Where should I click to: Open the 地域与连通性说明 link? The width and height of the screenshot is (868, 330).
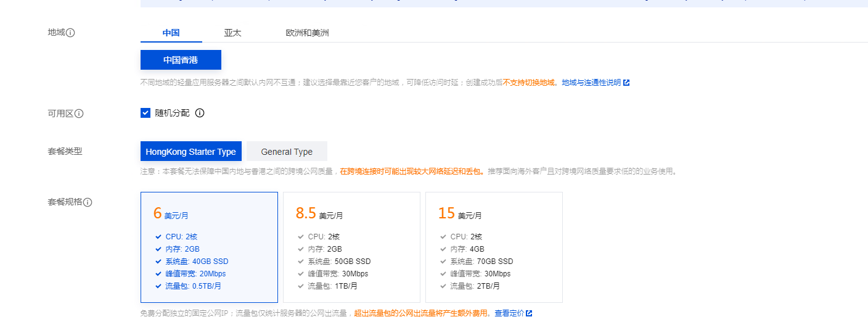[591, 83]
